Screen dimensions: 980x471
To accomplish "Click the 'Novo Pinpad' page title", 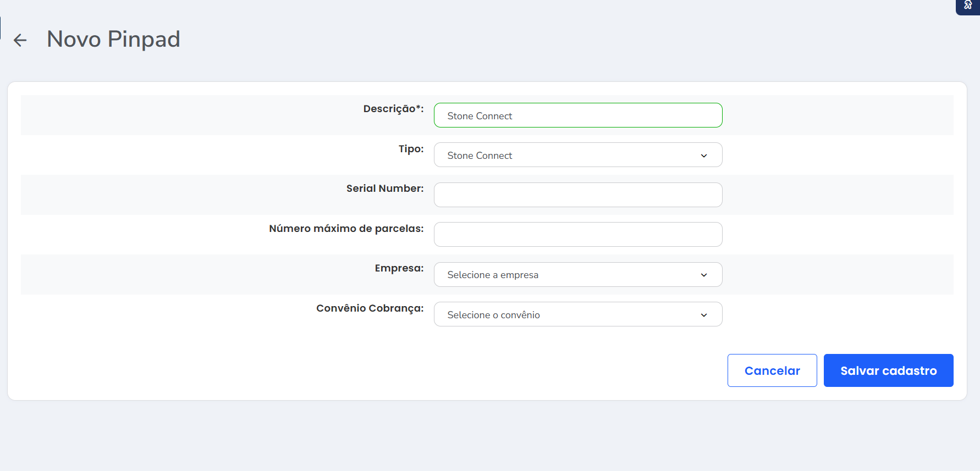I will click(113, 39).
